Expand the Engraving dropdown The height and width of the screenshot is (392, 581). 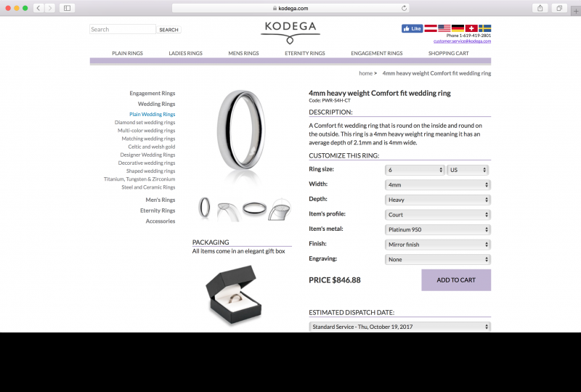438,259
